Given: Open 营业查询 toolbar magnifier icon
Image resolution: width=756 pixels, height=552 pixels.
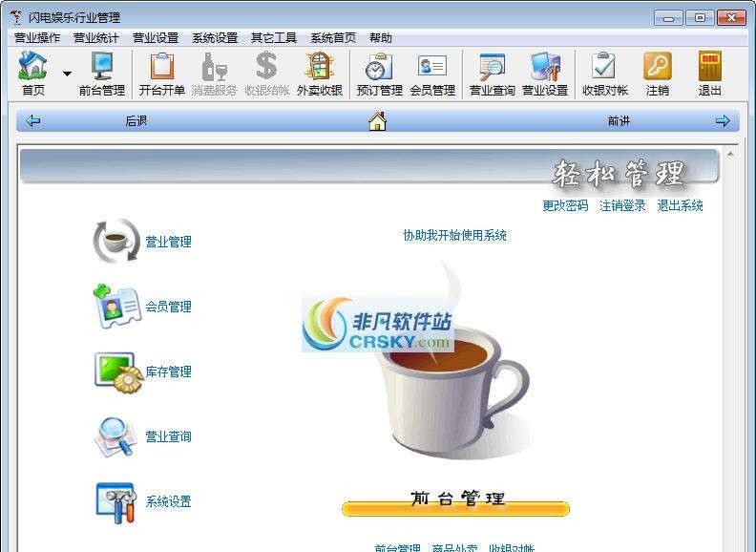Looking at the screenshot, I should pos(492,66).
